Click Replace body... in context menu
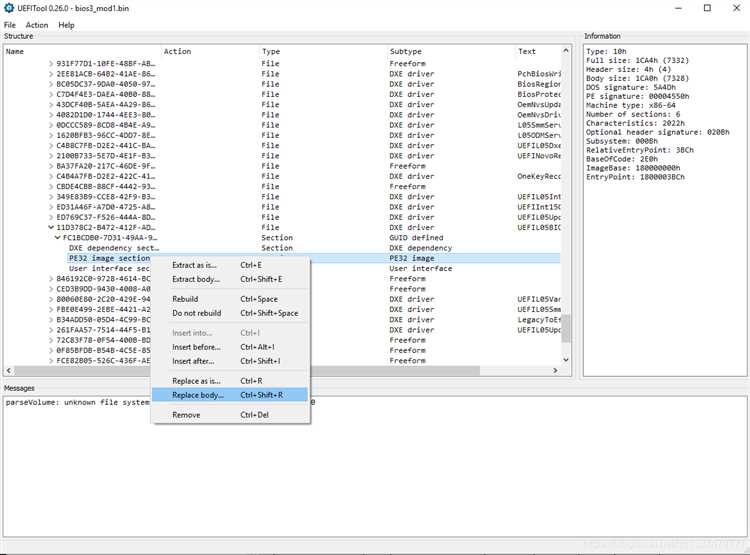 click(230, 395)
